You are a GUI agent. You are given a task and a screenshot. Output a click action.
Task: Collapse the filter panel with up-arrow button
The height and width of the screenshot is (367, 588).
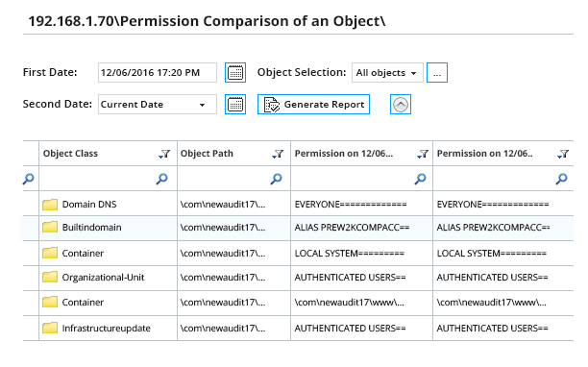tap(401, 104)
